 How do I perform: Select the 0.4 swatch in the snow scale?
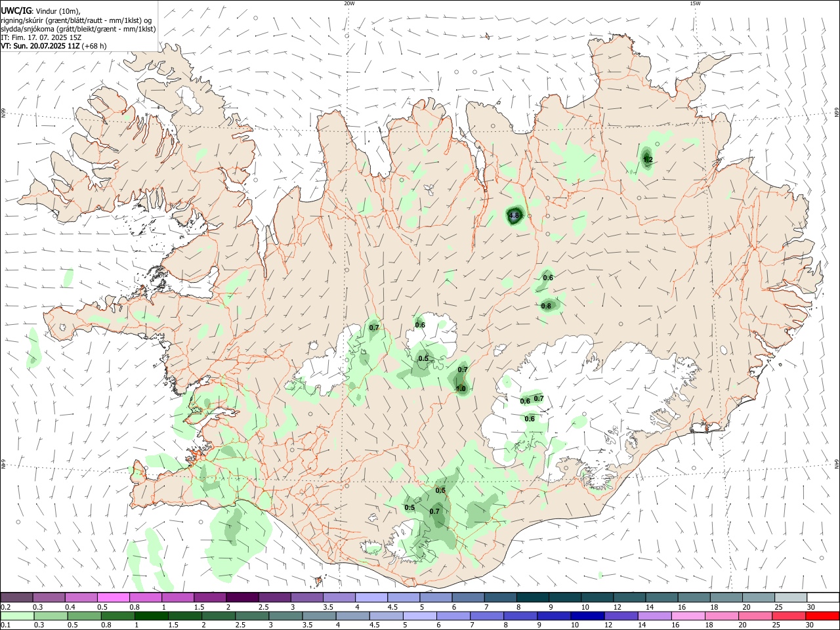tap(81, 597)
